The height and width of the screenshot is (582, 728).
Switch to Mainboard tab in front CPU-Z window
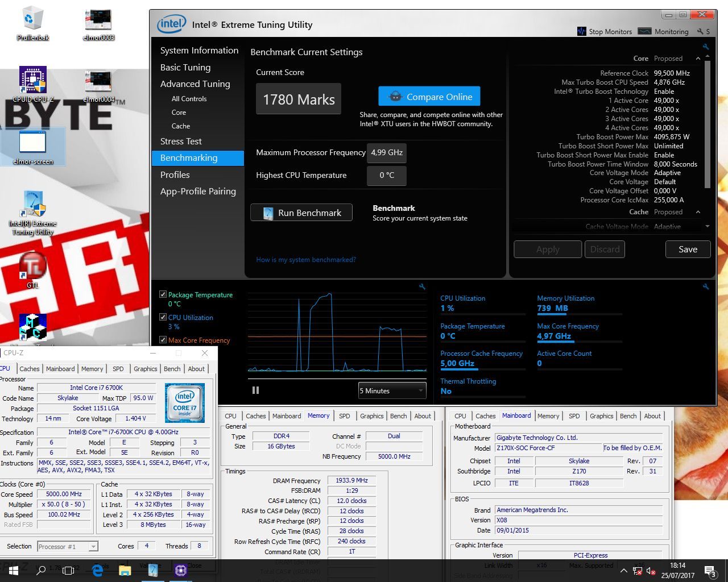coord(60,369)
